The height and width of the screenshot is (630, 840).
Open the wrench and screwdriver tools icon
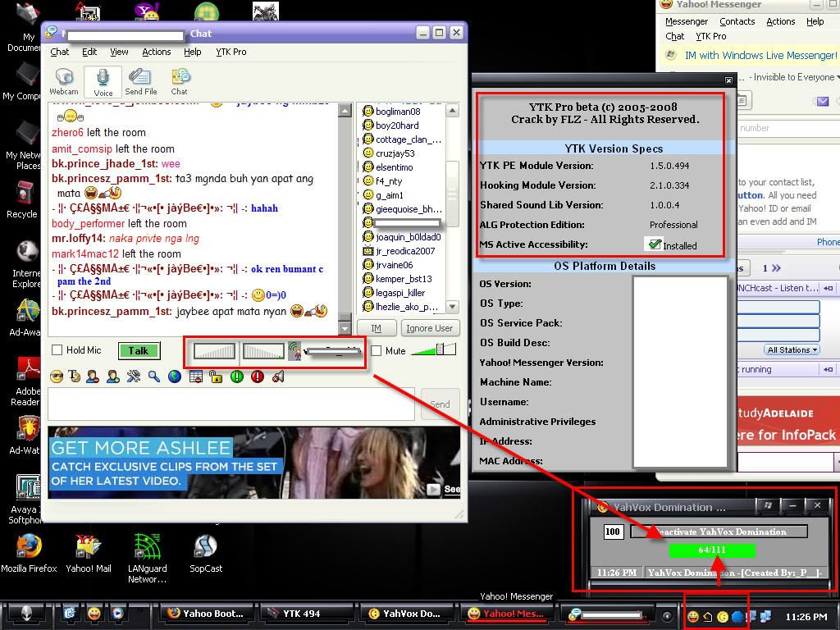(134, 377)
